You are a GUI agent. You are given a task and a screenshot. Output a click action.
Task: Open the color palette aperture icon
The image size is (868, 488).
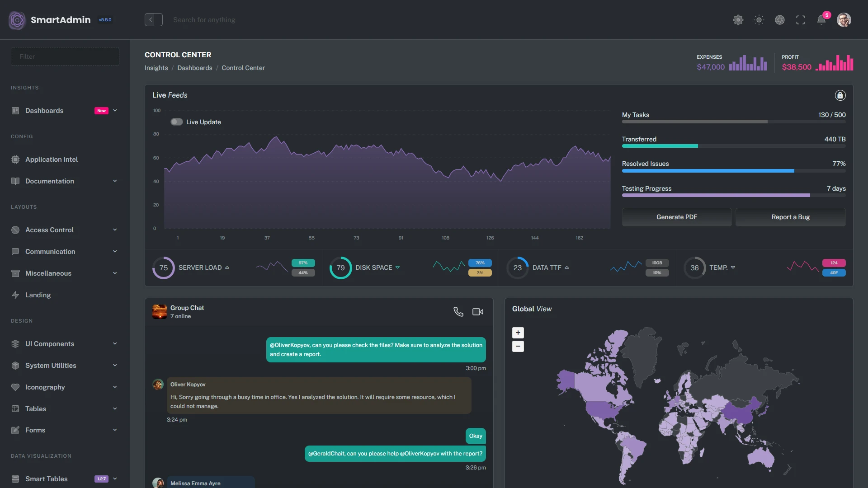pos(780,20)
